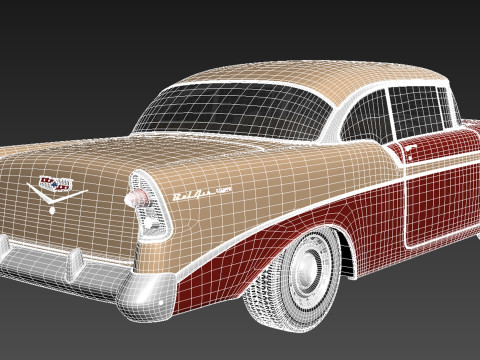
Task: Select the chrome V ornament on the trunk lid
Action: 55,195
